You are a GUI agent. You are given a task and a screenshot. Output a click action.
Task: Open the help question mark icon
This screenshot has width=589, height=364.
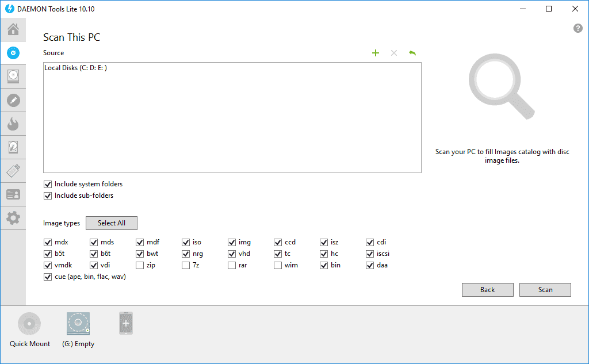pos(577,28)
